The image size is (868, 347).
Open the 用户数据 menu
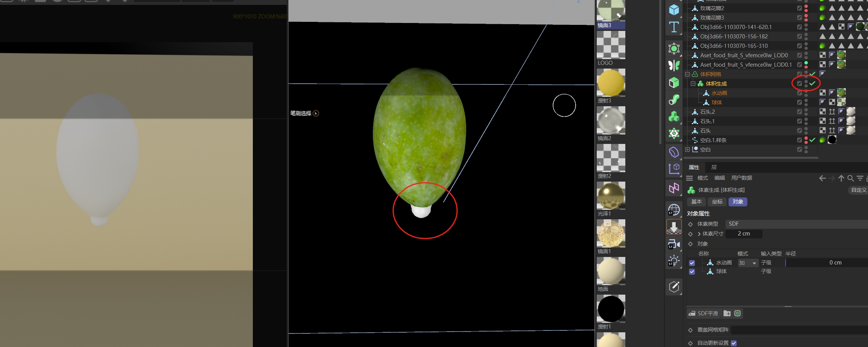[x=742, y=178]
